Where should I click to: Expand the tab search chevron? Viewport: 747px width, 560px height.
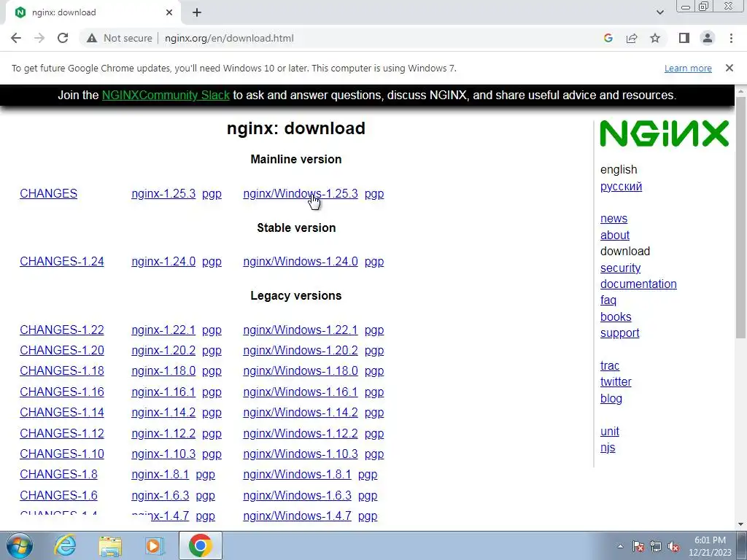click(x=659, y=13)
